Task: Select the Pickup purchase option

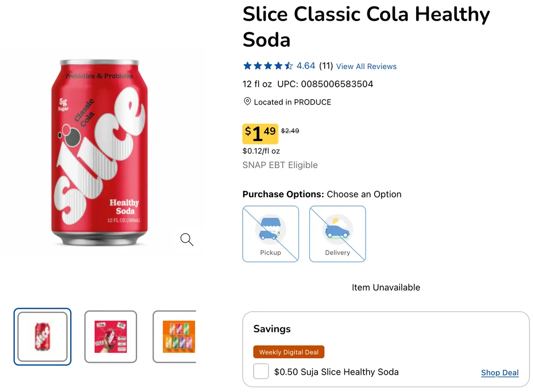Action: pos(270,234)
